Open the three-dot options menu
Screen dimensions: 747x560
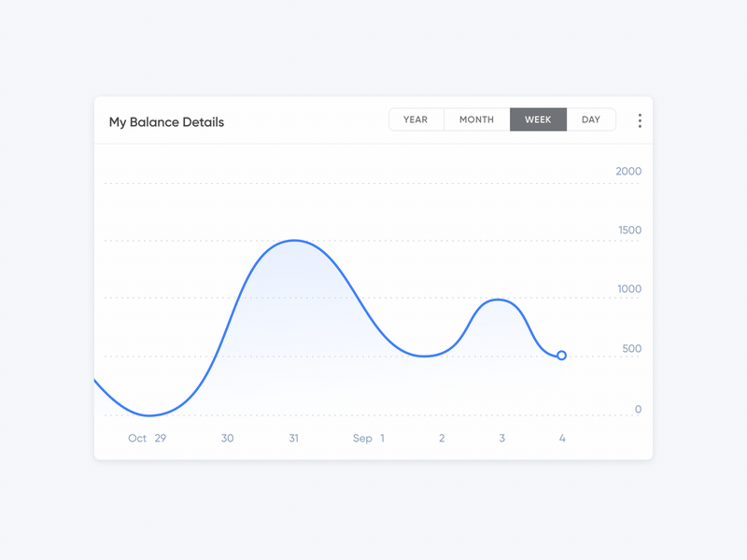point(640,119)
